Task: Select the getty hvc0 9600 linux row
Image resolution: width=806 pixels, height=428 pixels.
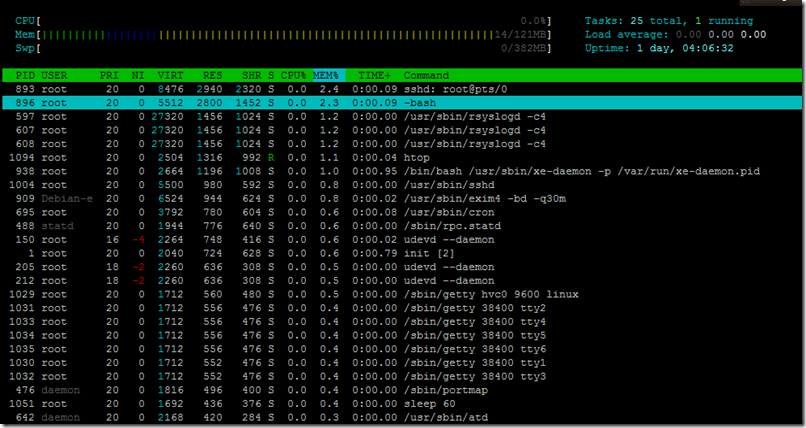Action: [402, 294]
